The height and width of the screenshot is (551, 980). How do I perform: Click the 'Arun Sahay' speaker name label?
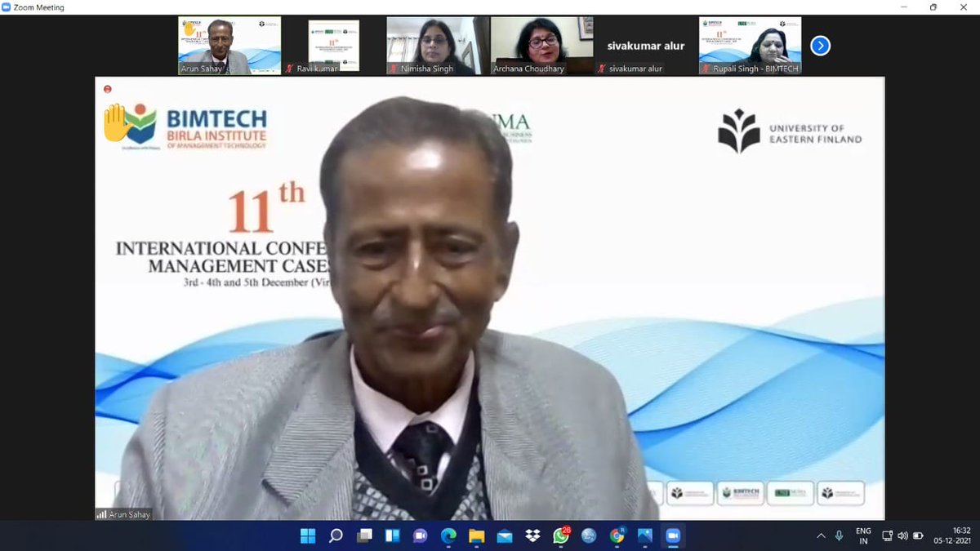point(130,515)
